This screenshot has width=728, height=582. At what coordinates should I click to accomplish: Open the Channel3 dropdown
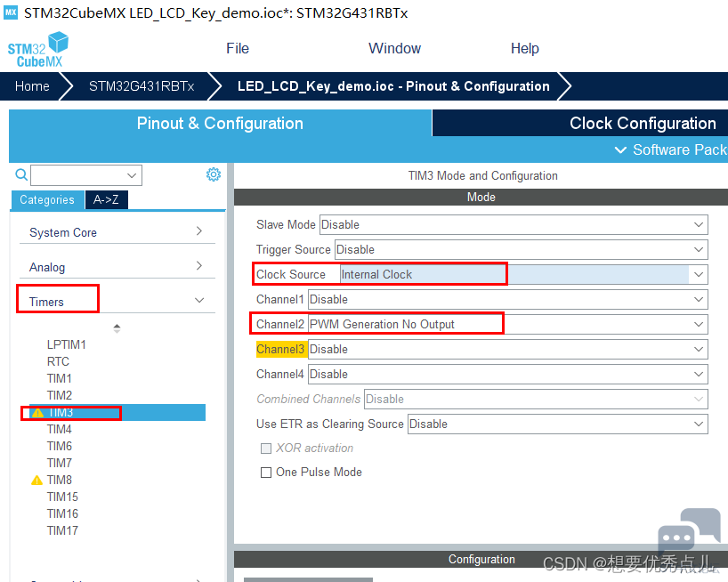pyautogui.click(x=508, y=350)
